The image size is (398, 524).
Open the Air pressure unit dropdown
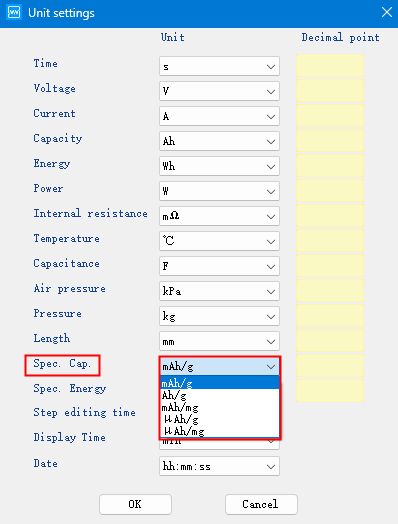click(219, 291)
